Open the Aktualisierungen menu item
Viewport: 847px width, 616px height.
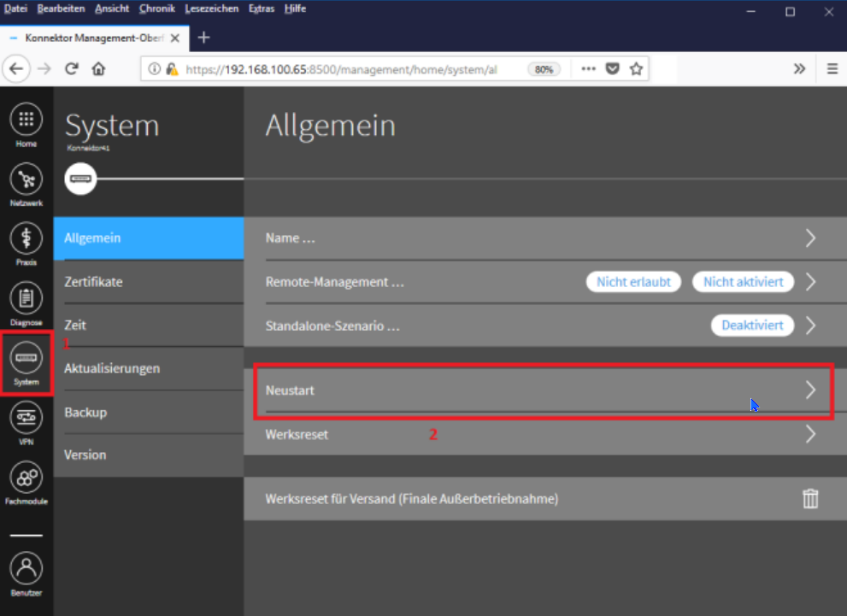click(x=149, y=369)
